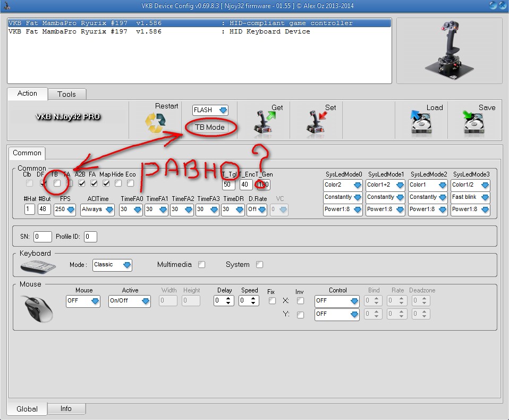Open the keyboard Mode dropdown set to Classic

112,265
